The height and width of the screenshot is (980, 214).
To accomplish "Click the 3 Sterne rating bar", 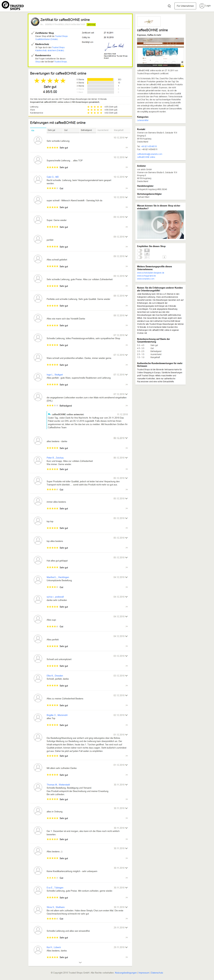I will pos(100,86).
